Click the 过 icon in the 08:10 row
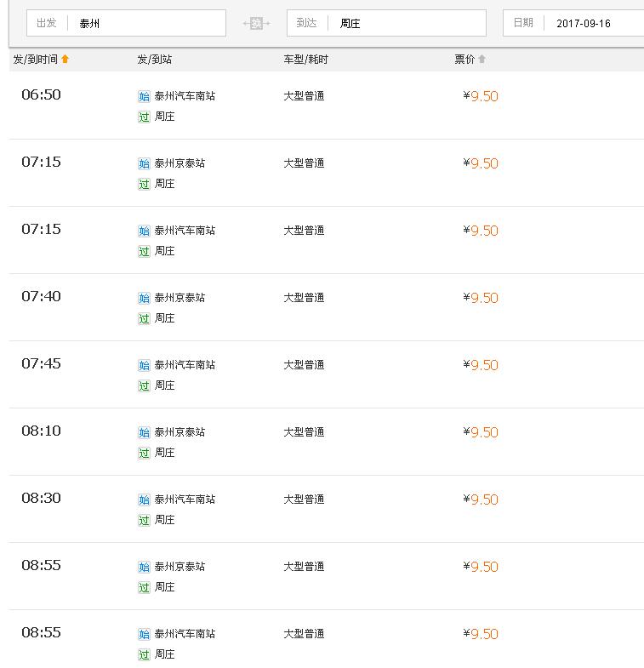Image resolution: width=644 pixels, height=668 pixels. pos(144,453)
